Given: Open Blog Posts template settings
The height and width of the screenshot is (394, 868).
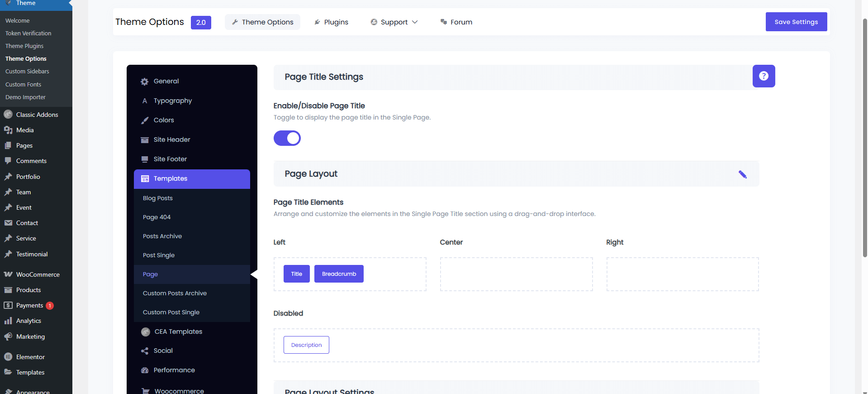Looking at the screenshot, I should [158, 198].
